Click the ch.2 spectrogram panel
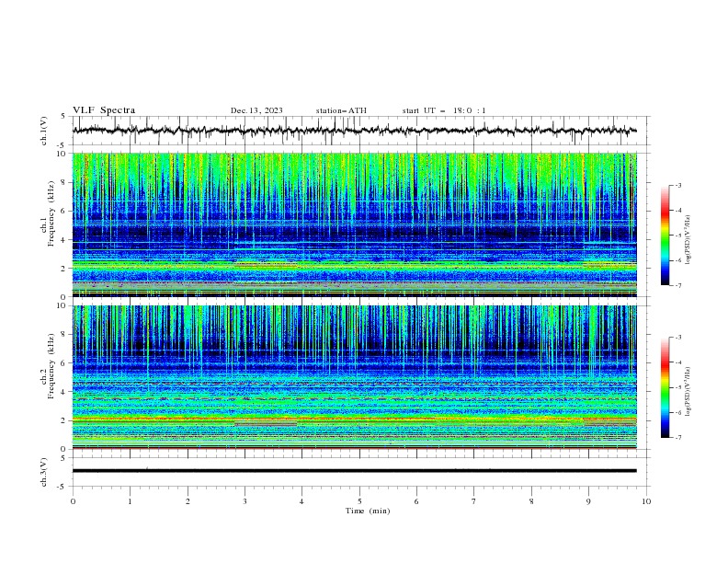This screenshot has height=563, width=728. pyautogui.click(x=355, y=377)
